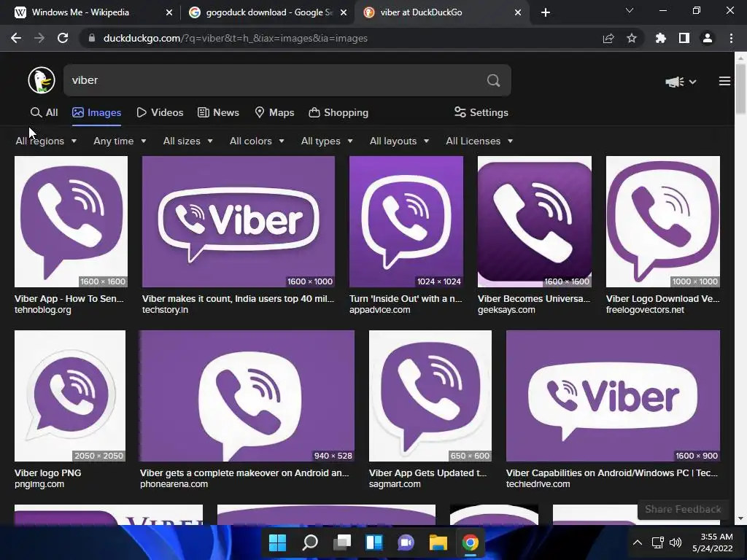Click the search magnifier icon in search box
The height and width of the screenshot is (560, 747).
pos(494,80)
